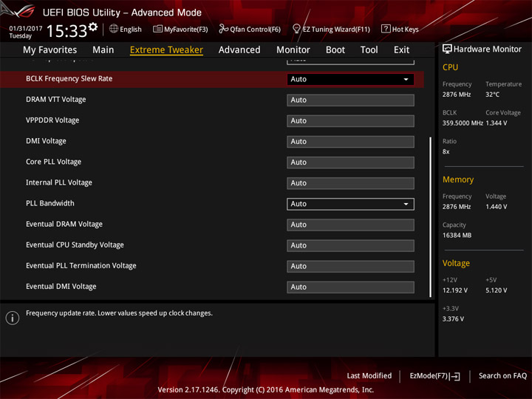Click the Internal PLL Voltage field
532x399 pixels.
pyautogui.click(x=350, y=183)
